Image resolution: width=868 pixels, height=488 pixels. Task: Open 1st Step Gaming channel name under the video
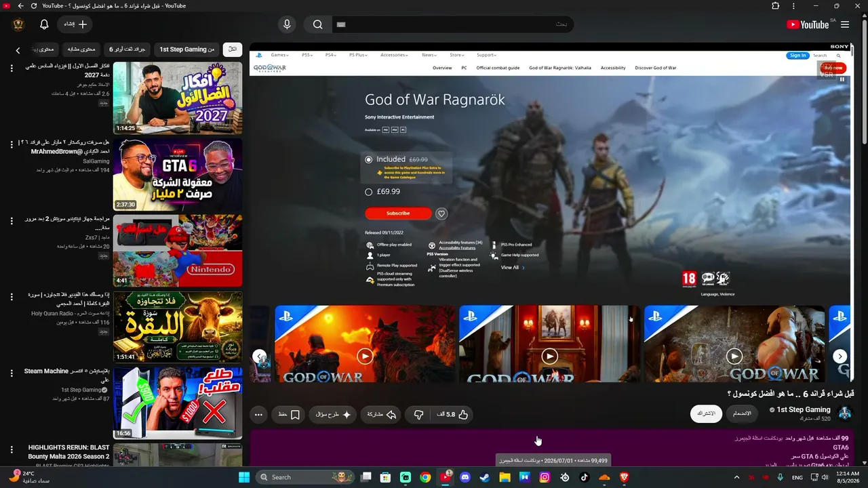pos(804,409)
